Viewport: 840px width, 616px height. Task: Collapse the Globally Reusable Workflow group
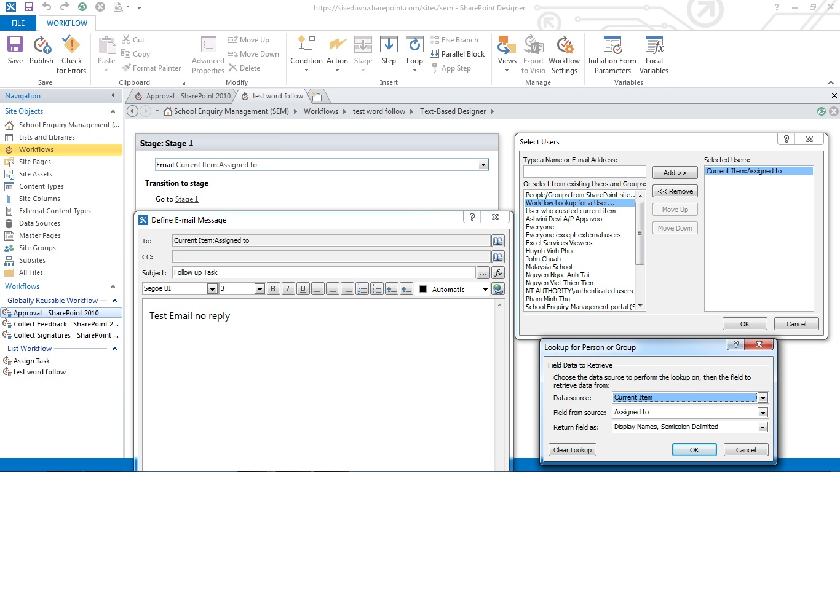click(114, 301)
